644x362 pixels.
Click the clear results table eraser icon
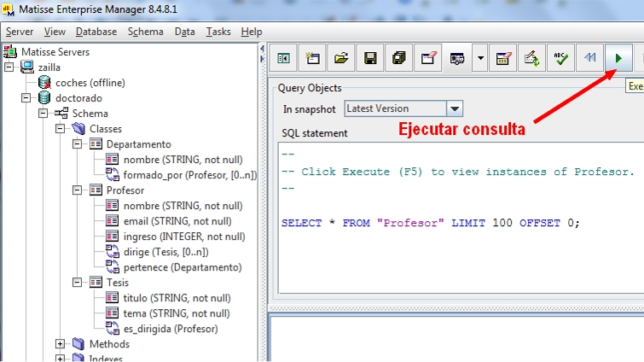[502, 58]
